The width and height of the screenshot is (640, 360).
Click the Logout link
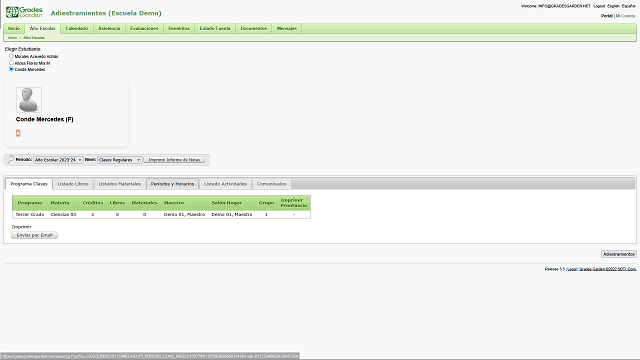coord(599,6)
